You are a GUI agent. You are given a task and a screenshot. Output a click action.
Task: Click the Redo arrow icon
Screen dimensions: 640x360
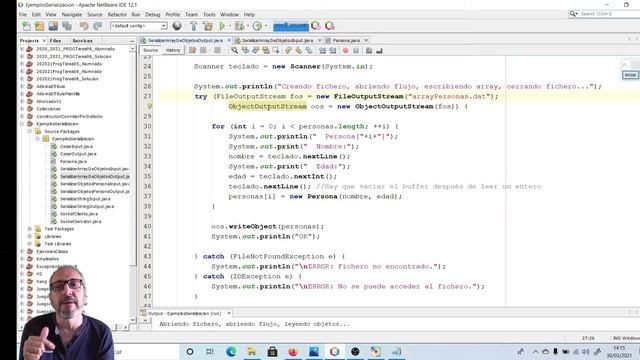tap(97, 26)
